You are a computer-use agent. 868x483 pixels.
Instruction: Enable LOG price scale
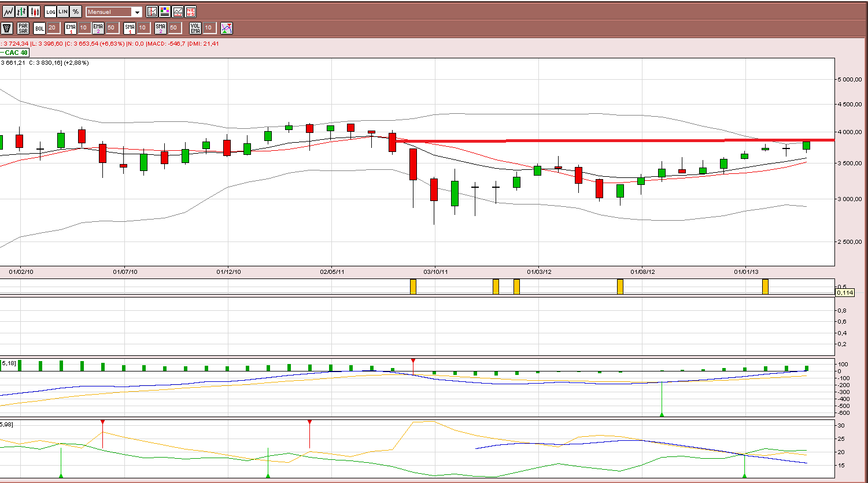(50, 12)
